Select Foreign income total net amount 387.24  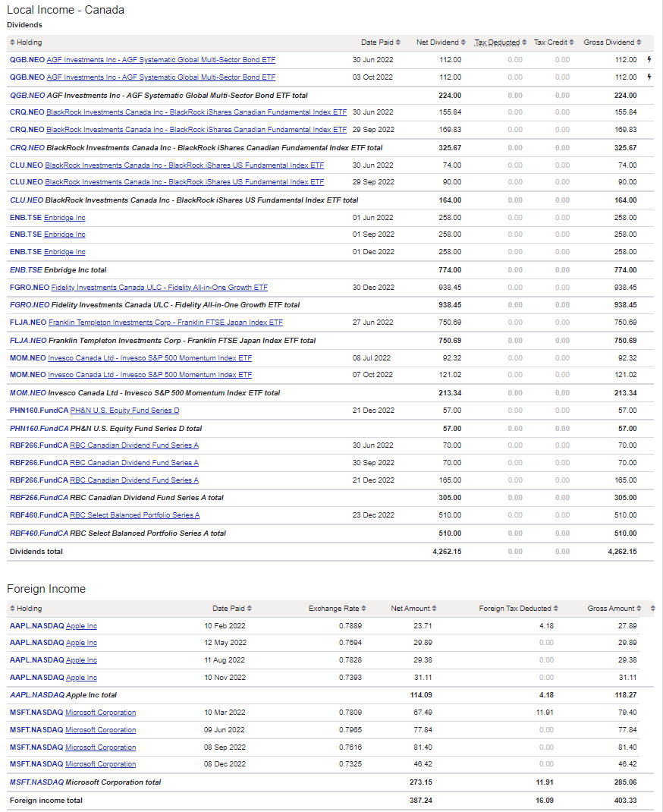click(421, 801)
